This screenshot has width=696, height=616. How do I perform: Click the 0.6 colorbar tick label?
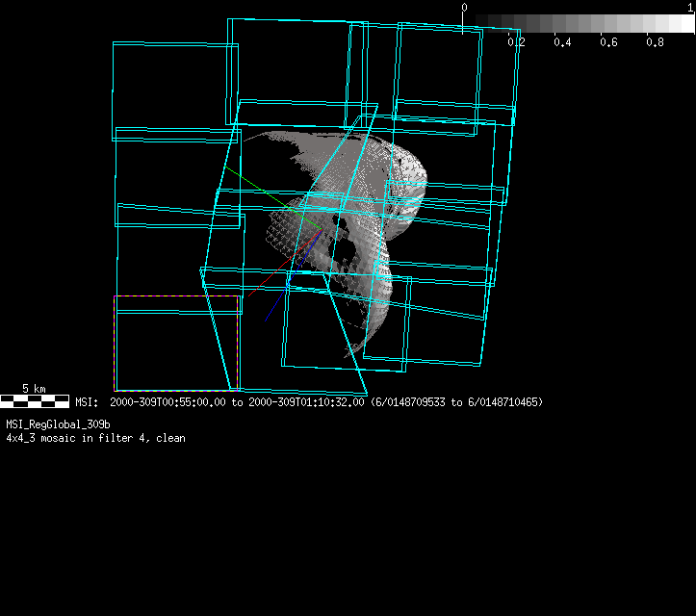pyautogui.click(x=609, y=42)
